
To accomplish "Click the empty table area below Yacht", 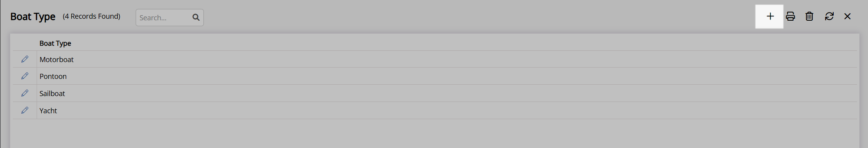I will (x=435, y=134).
